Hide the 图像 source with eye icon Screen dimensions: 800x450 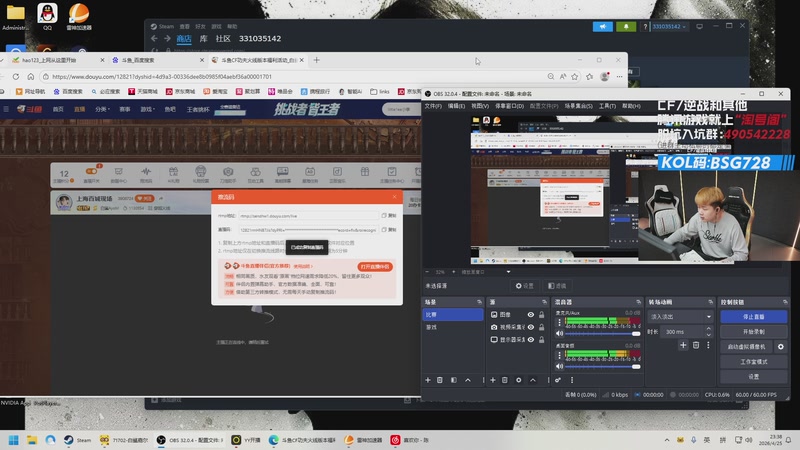click(531, 315)
